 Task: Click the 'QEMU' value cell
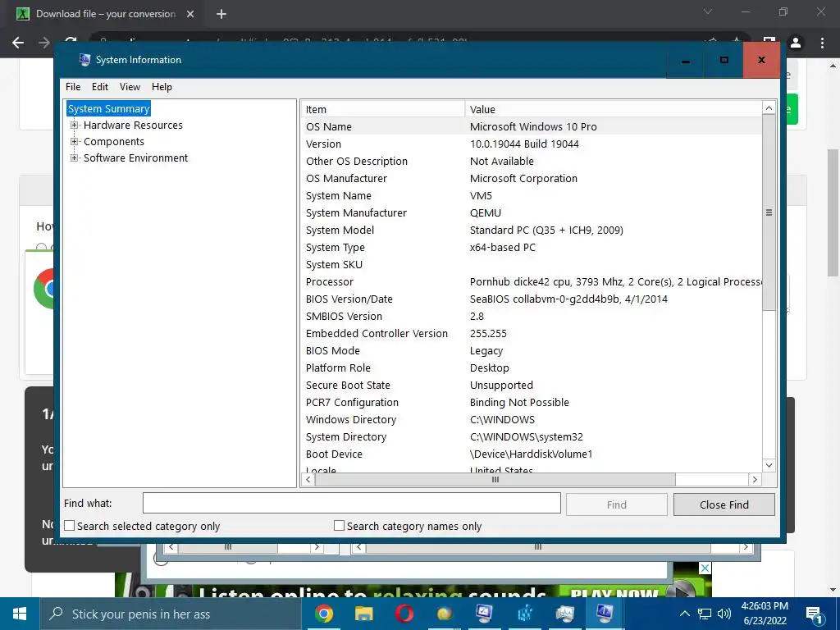[486, 212]
